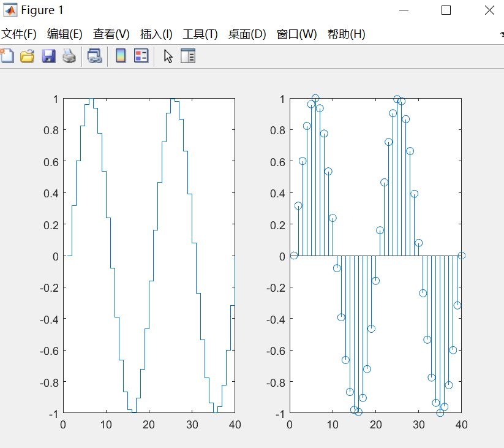Open the 桌面(D) menu
504x448 pixels.
pyautogui.click(x=246, y=34)
